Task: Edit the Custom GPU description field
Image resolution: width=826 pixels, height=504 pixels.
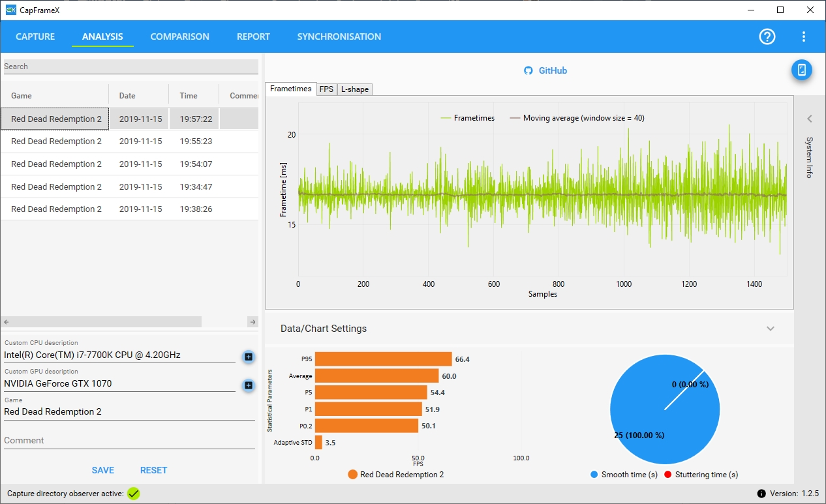Action: 120,384
